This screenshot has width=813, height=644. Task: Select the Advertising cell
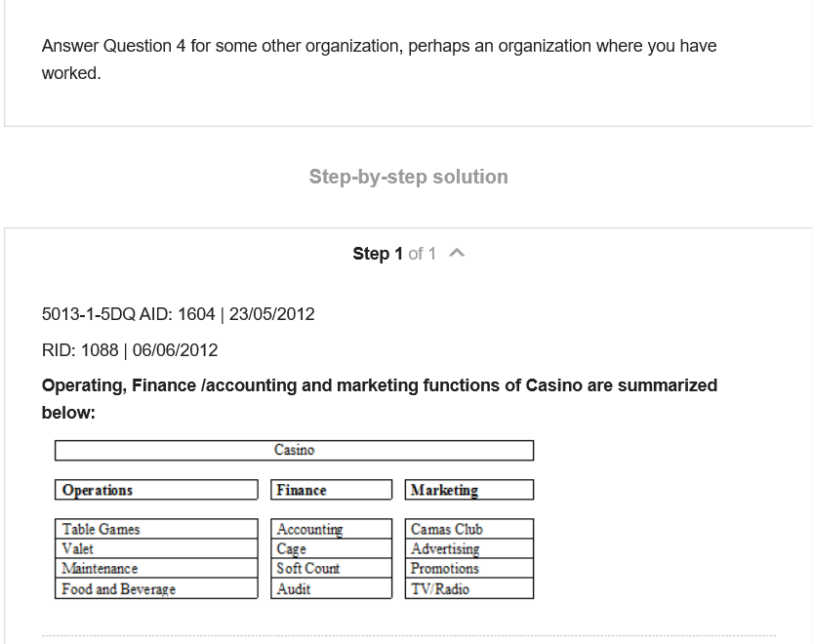469,548
